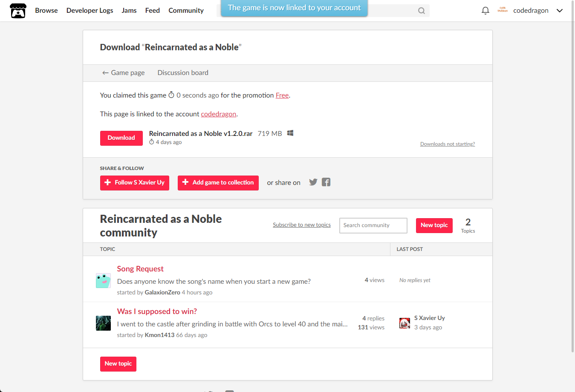
Task: Click the SHARE & FOLLOW heading
Action: 122,168
